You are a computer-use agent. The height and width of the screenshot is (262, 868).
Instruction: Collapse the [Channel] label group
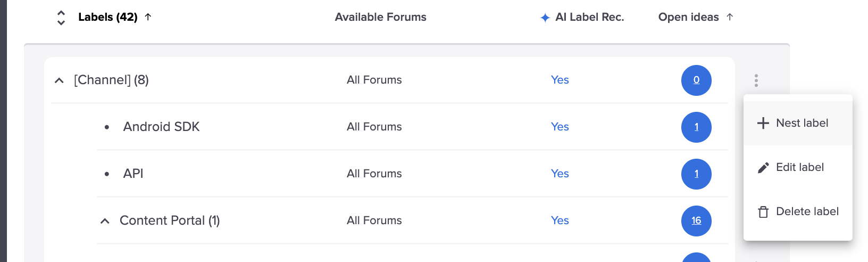60,80
